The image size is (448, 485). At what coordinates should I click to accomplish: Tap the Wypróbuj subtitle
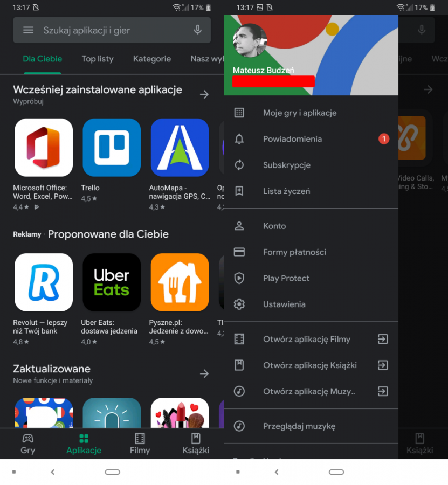(28, 101)
